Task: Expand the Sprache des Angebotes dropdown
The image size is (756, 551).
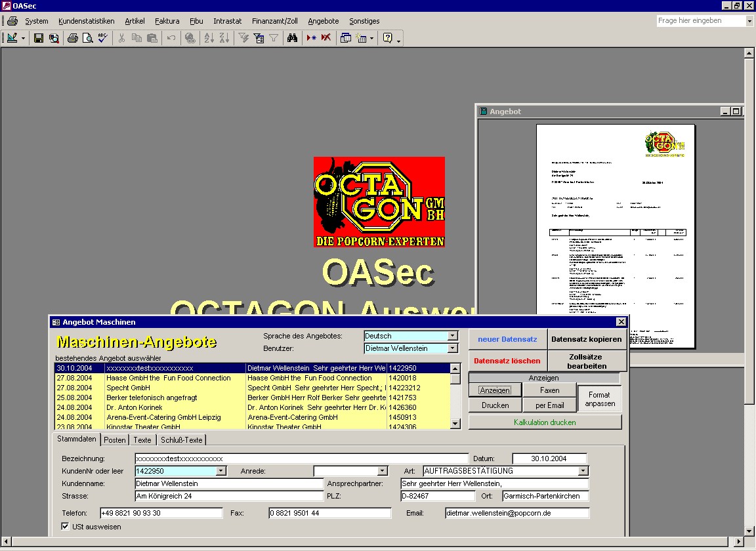Action: tap(452, 336)
